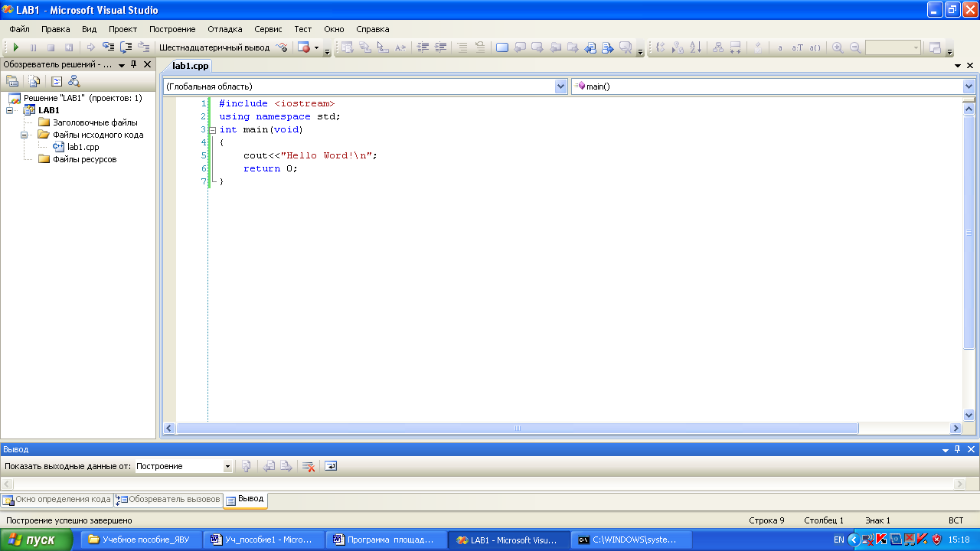
Task: Open the Справка menu
Action: (x=373, y=29)
